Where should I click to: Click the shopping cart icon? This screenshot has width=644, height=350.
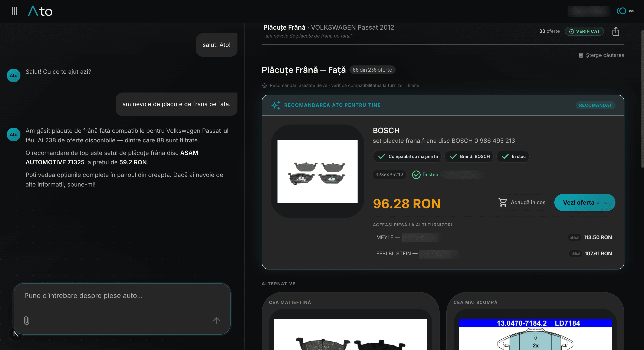(x=503, y=202)
